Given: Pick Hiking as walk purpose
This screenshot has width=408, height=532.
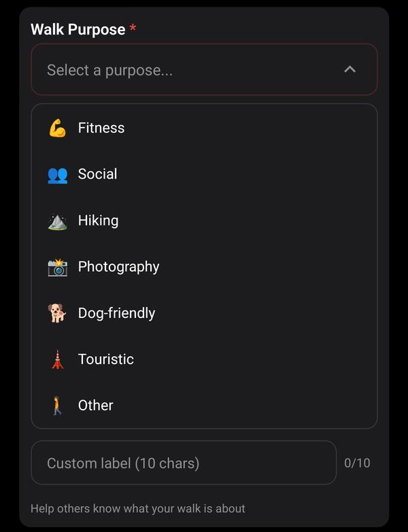Looking at the screenshot, I should click(x=99, y=220).
